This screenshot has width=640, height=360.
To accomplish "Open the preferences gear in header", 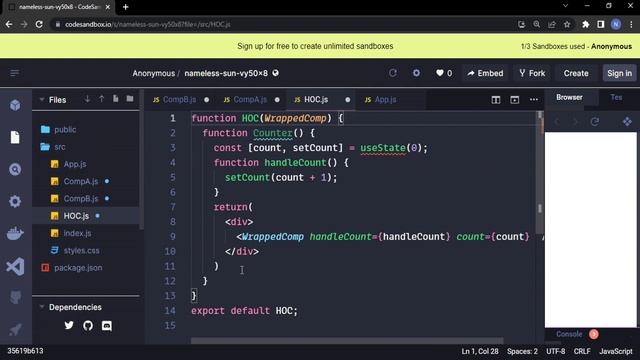I will click(416, 73).
